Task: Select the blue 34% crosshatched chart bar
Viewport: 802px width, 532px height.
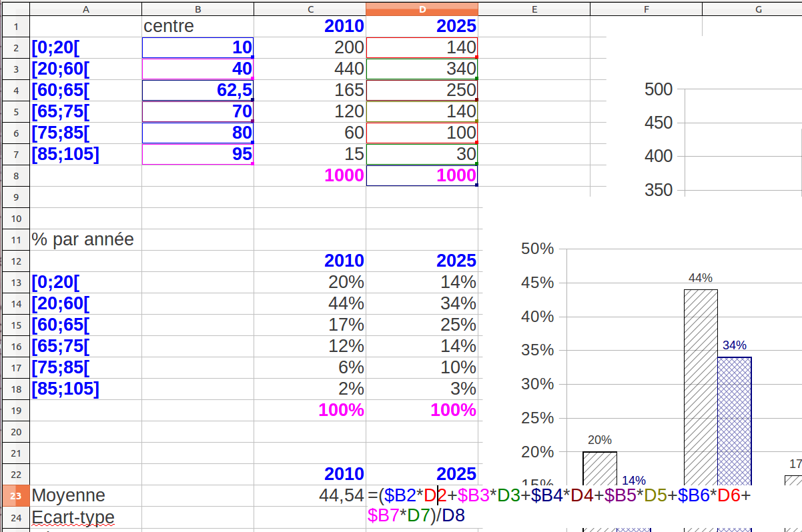Action: (x=734, y=420)
